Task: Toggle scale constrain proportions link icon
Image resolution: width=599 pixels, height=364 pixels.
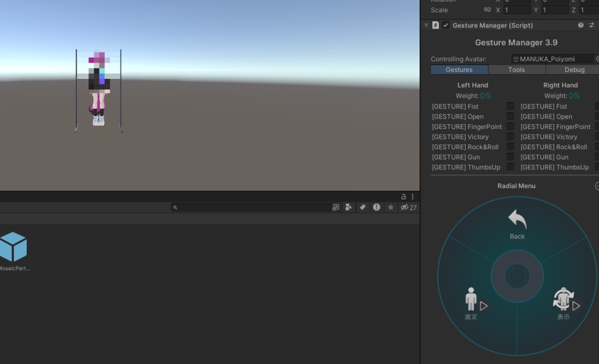Action: tap(487, 10)
